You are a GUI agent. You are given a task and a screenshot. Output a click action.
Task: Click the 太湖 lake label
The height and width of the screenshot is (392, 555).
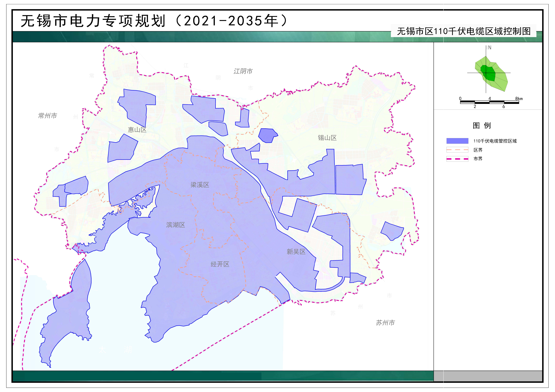click(x=116, y=350)
